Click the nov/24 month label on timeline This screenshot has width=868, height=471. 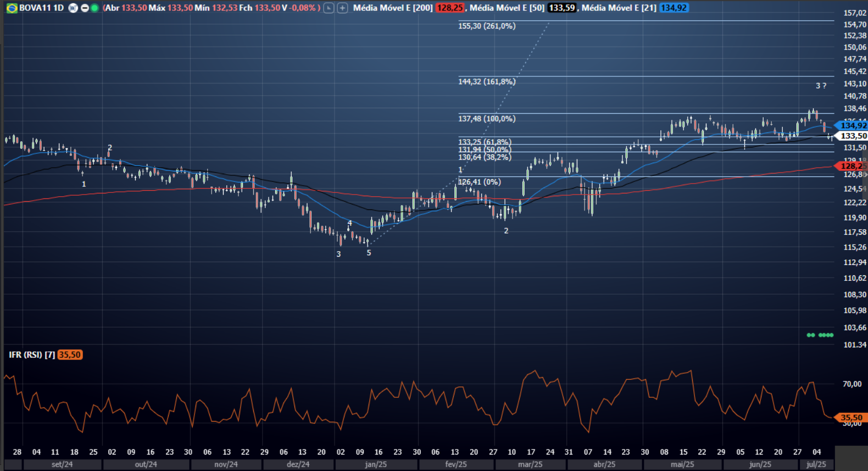(x=226, y=464)
